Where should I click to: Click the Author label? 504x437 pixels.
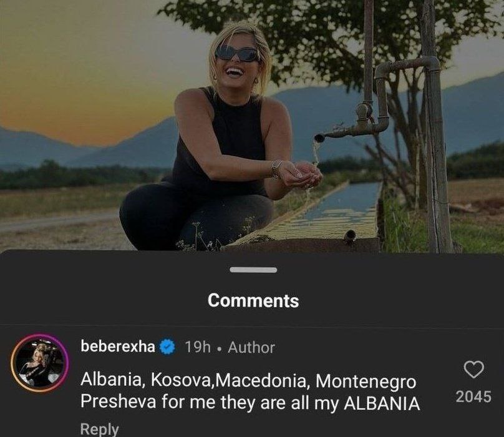pyautogui.click(x=251, y=348)
